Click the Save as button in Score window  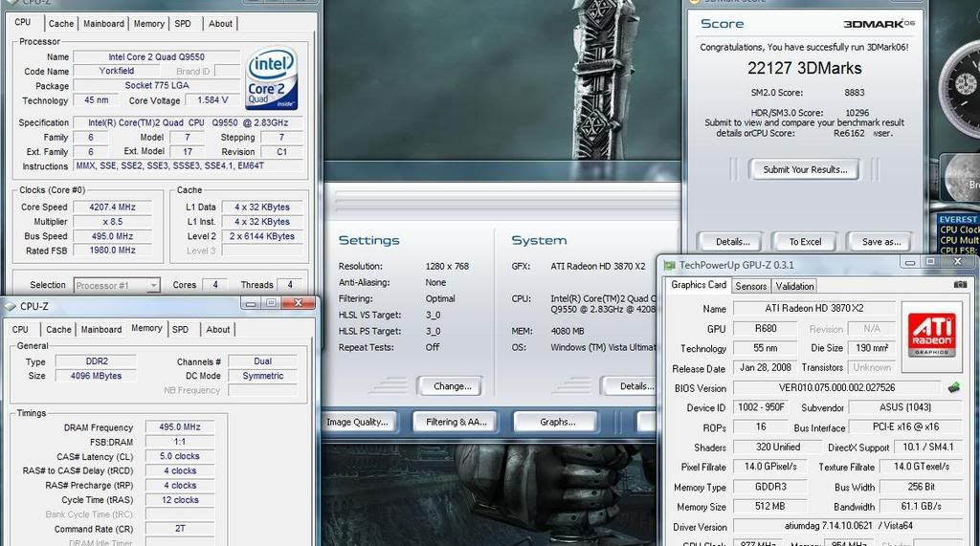pos(880,242)
